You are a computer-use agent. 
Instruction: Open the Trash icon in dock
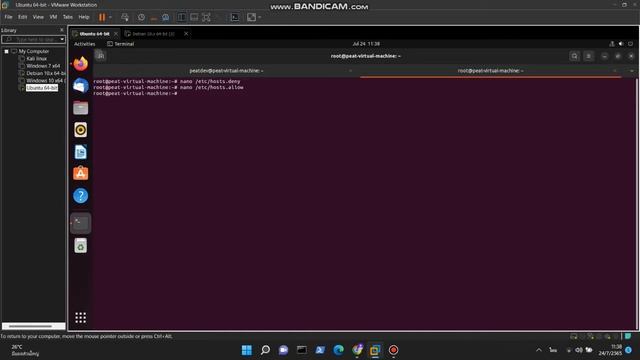click(x=80, y=246)
